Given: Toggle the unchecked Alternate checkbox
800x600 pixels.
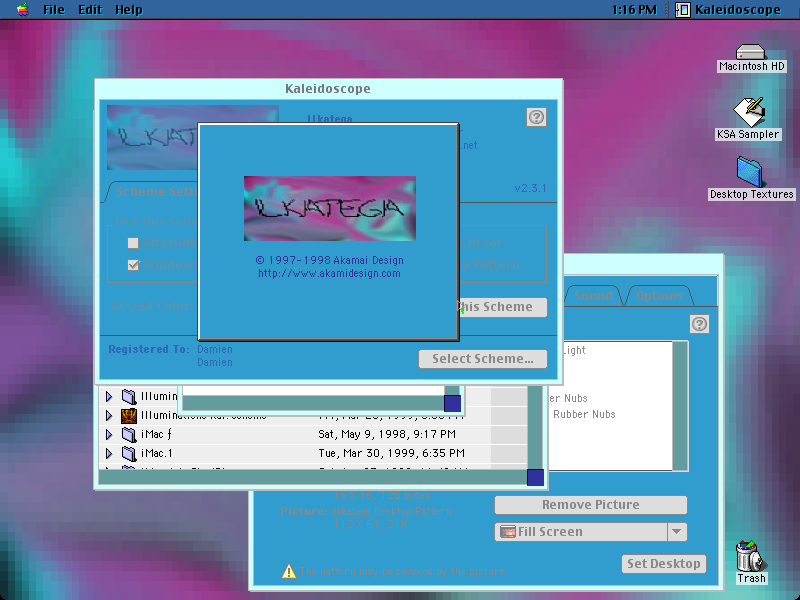Looking at the screenshot, I should pos(133,243).
